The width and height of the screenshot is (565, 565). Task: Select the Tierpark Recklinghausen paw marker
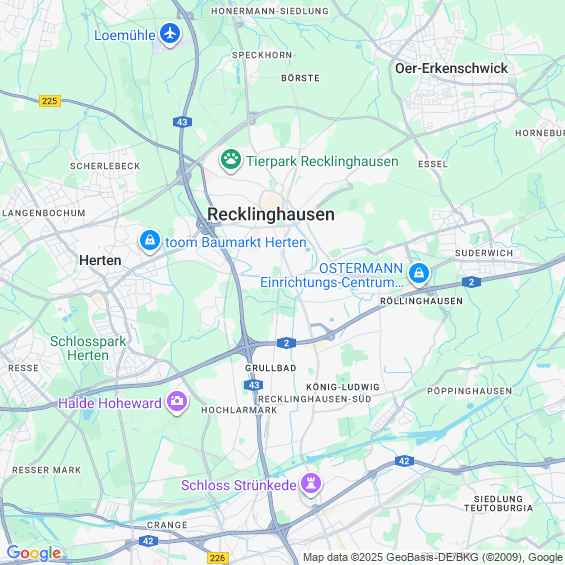coord(231,160)
